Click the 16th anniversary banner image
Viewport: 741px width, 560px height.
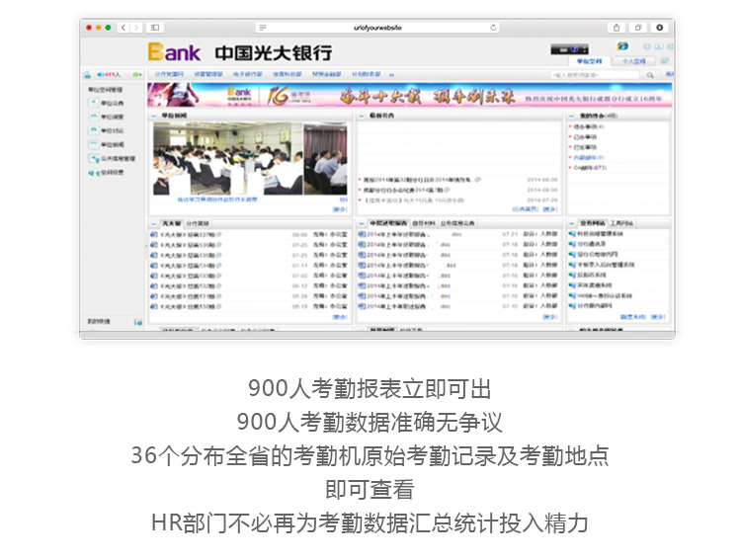(409, 95)
